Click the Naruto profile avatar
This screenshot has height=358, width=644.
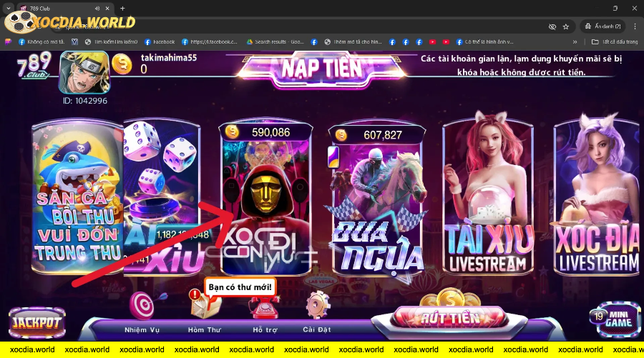coord(84,72)
